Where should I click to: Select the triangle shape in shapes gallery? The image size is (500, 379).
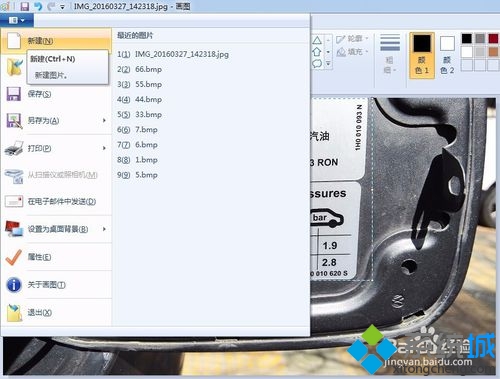[x=317, y=40]
